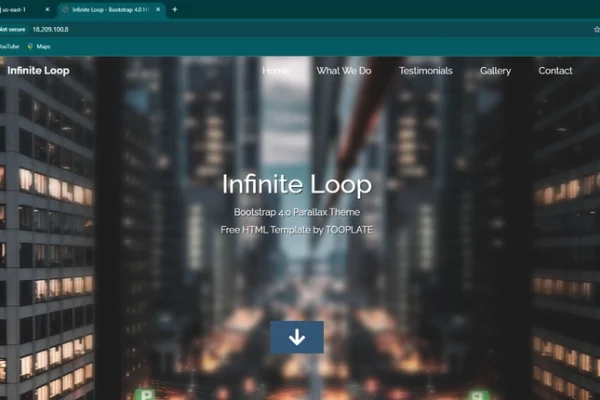600x400 pixels.
Task: Click the blue down-arrow scroll button
Action: tap(297, 337)
